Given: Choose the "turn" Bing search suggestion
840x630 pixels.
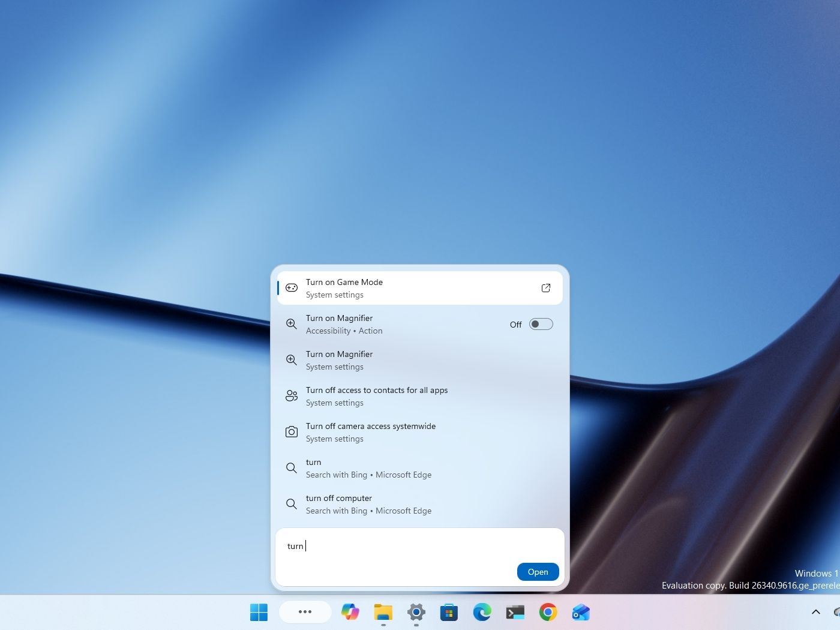Looking at the screenshot, I should point(420,468).
